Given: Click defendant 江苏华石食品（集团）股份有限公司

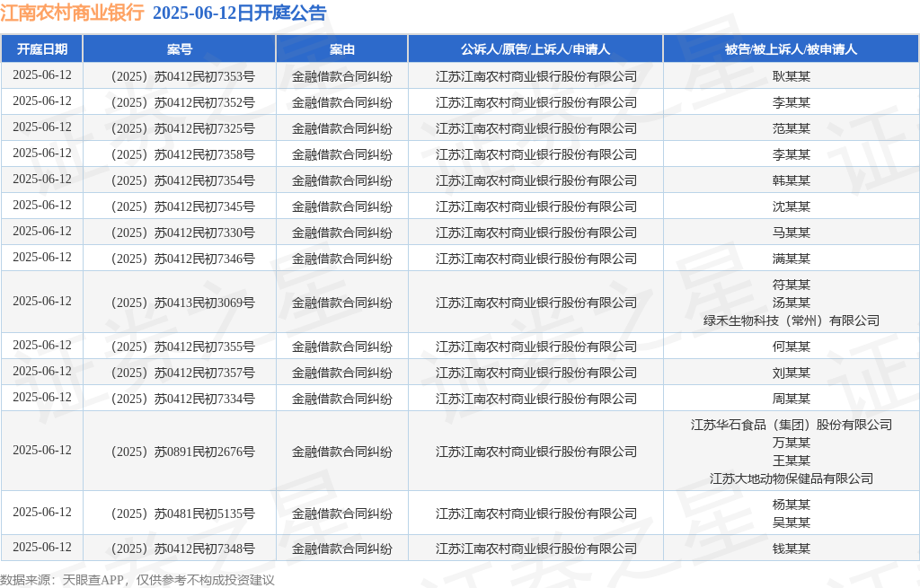Looking at the screenshot, I should tap(791, 425).
